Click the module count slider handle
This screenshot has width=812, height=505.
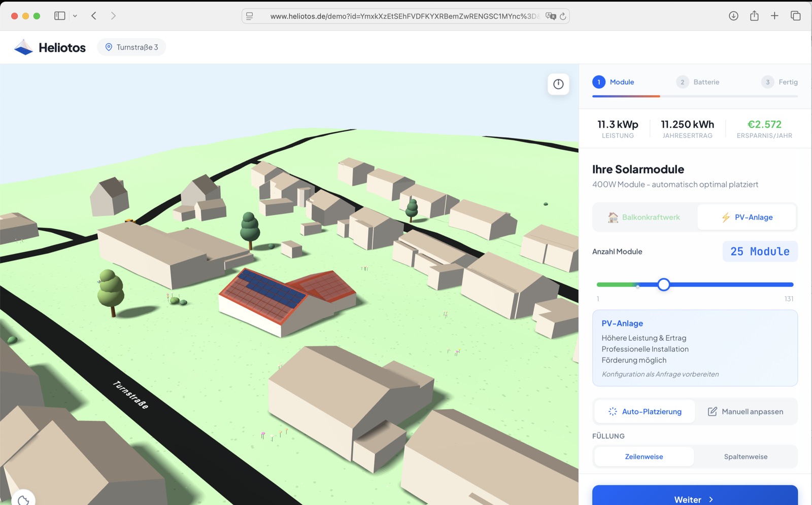tap(663, 284)
